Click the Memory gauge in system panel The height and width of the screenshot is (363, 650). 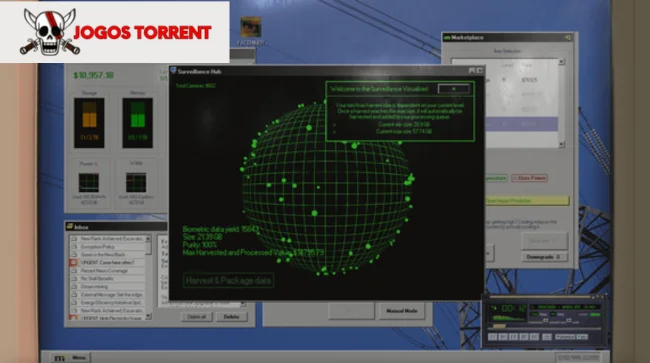137,123
